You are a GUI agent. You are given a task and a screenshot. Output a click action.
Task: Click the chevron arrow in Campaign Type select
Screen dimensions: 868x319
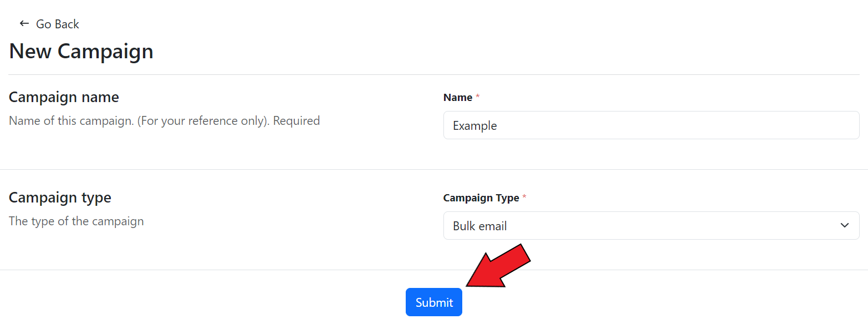point(844,225)
